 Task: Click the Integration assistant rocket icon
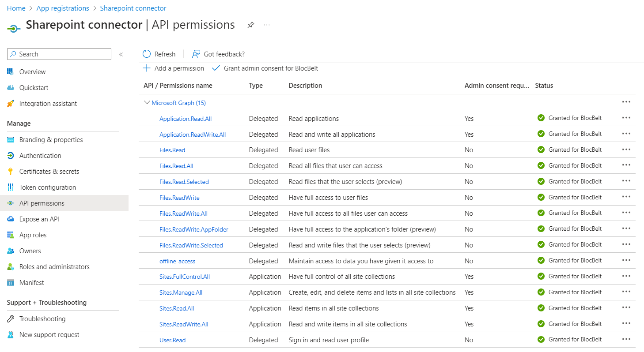click(11, 104)
